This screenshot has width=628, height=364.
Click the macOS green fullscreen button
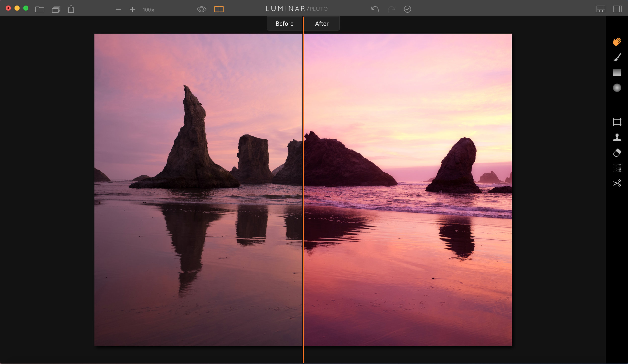[x=26, y=8]
